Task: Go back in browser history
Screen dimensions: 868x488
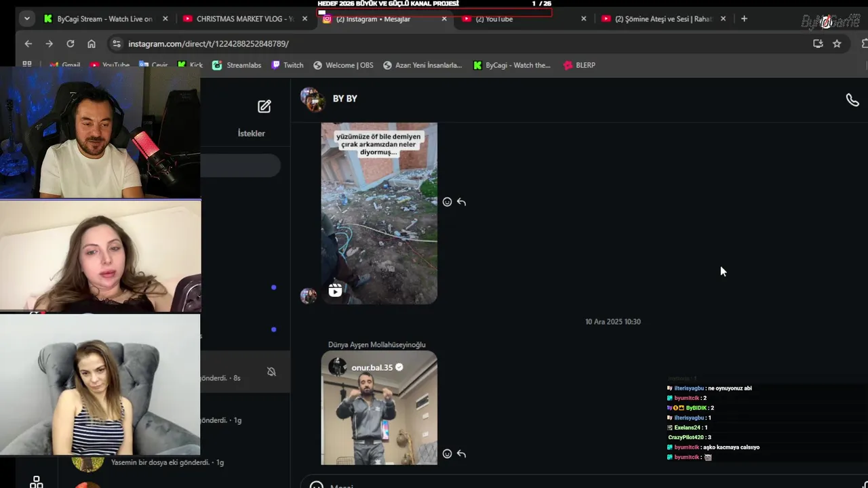Action: point(28,43)
